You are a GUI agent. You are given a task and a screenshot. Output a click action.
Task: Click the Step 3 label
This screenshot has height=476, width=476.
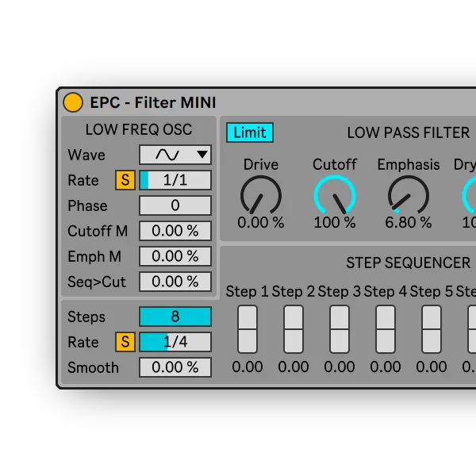[x=340, y=291]
